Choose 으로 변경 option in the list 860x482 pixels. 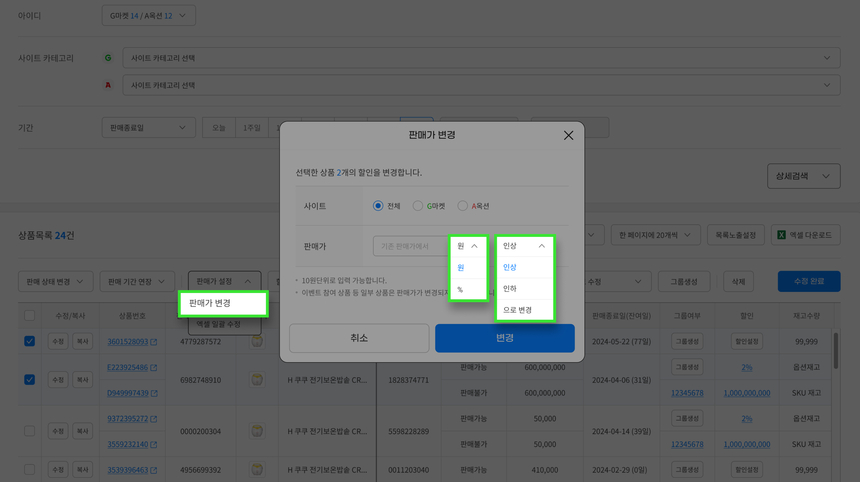click(524, 310)
